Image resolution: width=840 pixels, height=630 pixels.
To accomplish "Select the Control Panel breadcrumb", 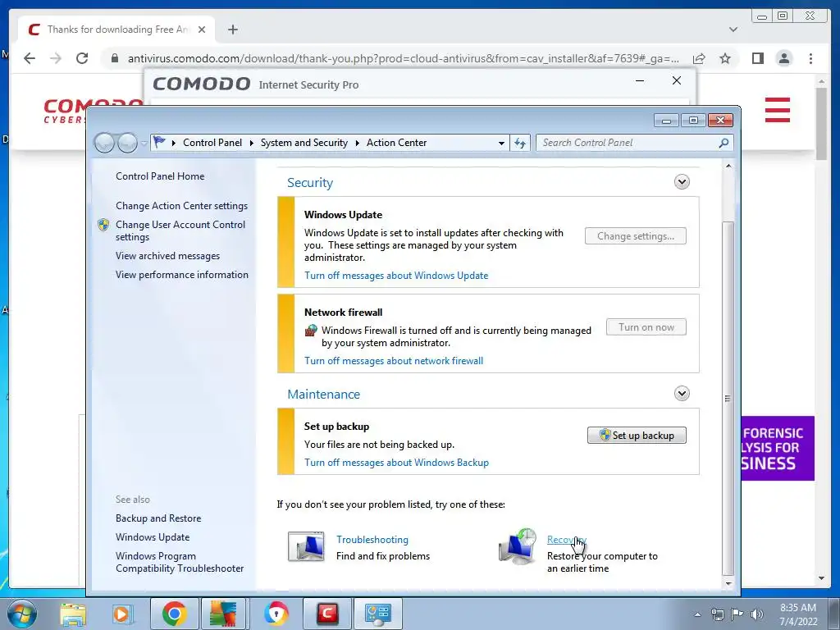I will pos(212,143).
